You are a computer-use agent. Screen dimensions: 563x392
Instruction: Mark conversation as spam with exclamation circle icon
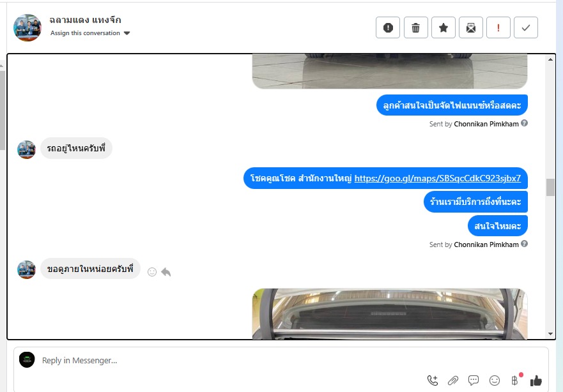click(x=388, y=27)
